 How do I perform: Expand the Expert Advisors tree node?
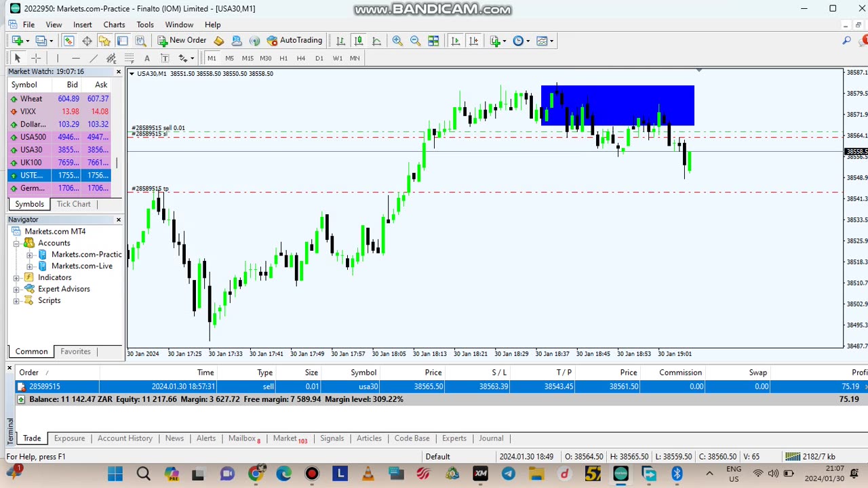pos(16,289)
